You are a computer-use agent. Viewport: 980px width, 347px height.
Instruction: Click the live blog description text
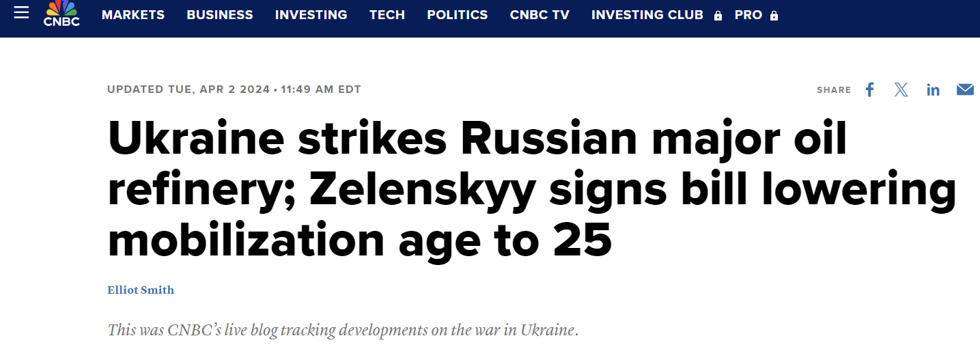point(343,330)
